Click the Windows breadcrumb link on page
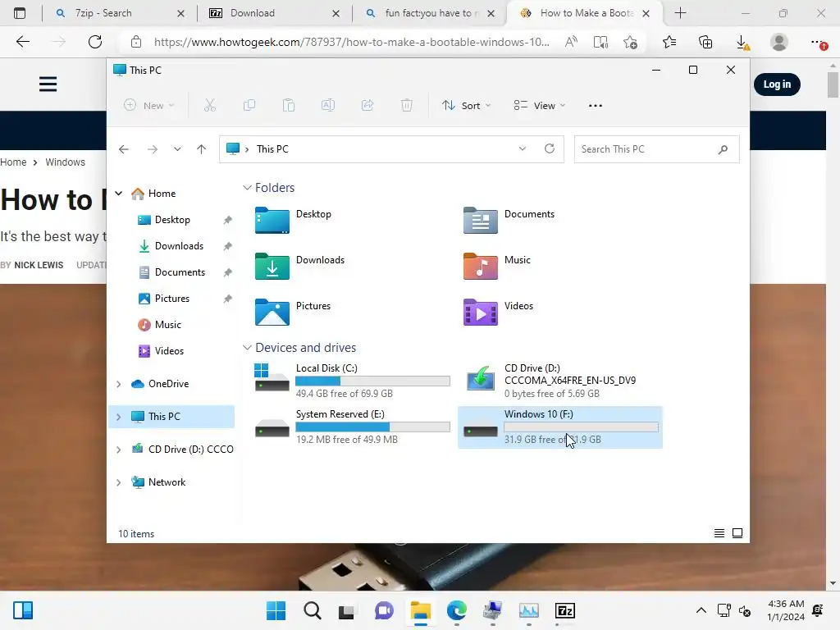Image resolution: width=840 pixels, height=630 pixels. pos(65,162)
